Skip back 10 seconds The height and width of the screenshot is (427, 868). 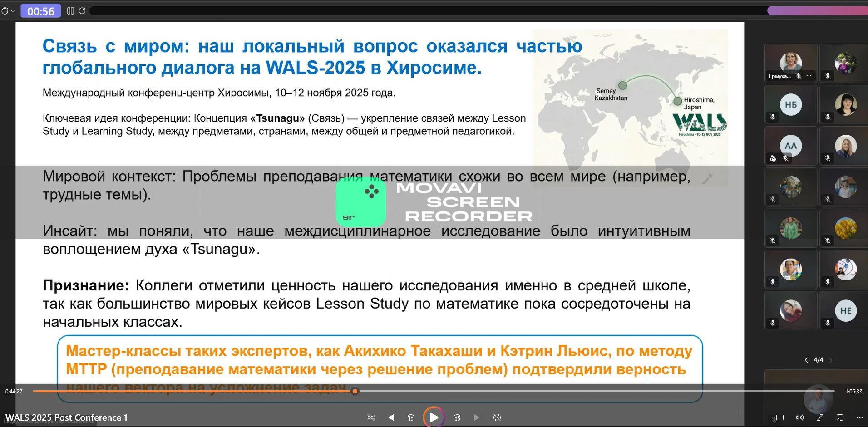411,417
